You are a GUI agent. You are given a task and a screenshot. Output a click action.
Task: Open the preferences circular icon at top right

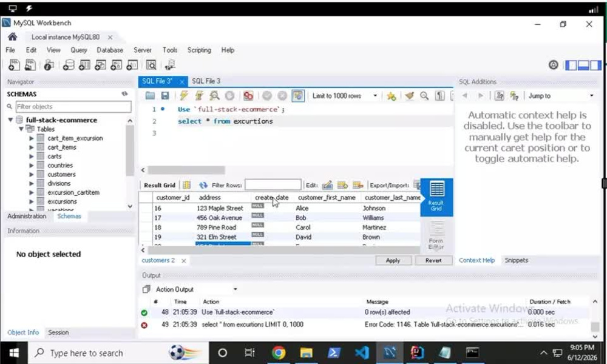(x=553, y=65)
